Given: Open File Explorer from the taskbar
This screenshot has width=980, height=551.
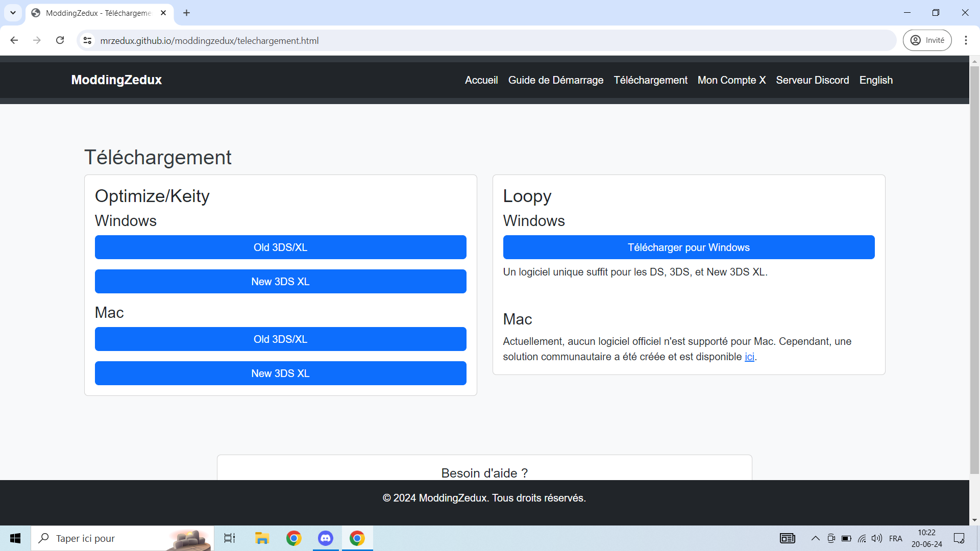Looking at the screenshot, I should pos(262,538).
